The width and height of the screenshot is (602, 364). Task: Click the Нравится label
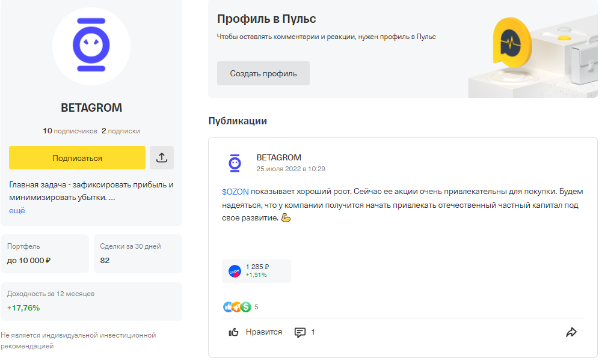[x=264, y=332]
